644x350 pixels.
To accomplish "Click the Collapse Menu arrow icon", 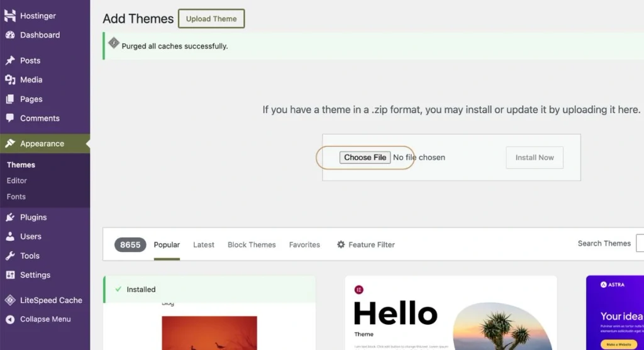I will tap(10, 319).
